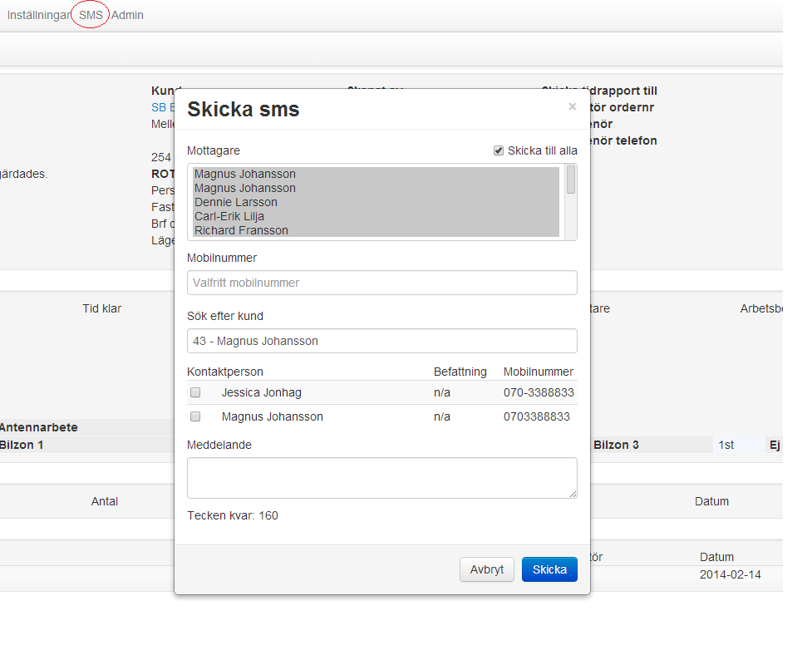This screenshot has height=655, width=812.
Task: Focus the Sök efter kund field
Action: [x=381, y=341]
